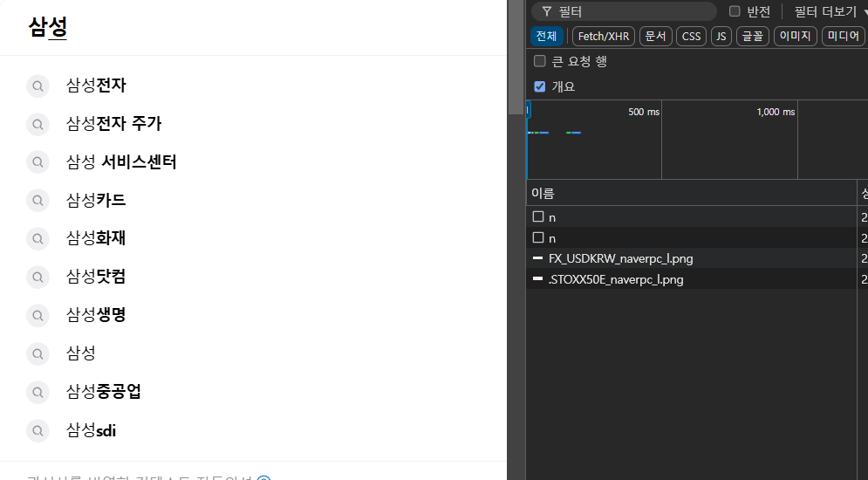
Task: Click timeline overview at 500 ms marker
Action: 644,112
